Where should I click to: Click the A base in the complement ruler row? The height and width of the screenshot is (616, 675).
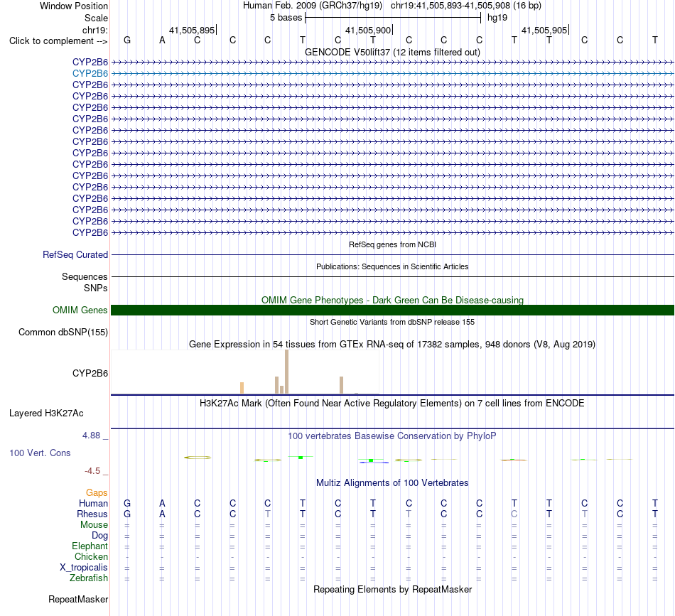pyautogui.click(x=162, y=40)
